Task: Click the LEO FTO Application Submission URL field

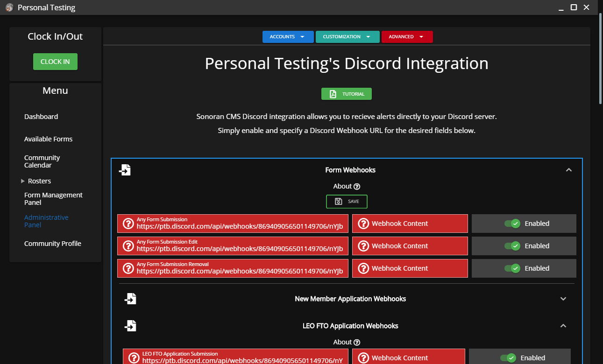Action: pos(235,357)
